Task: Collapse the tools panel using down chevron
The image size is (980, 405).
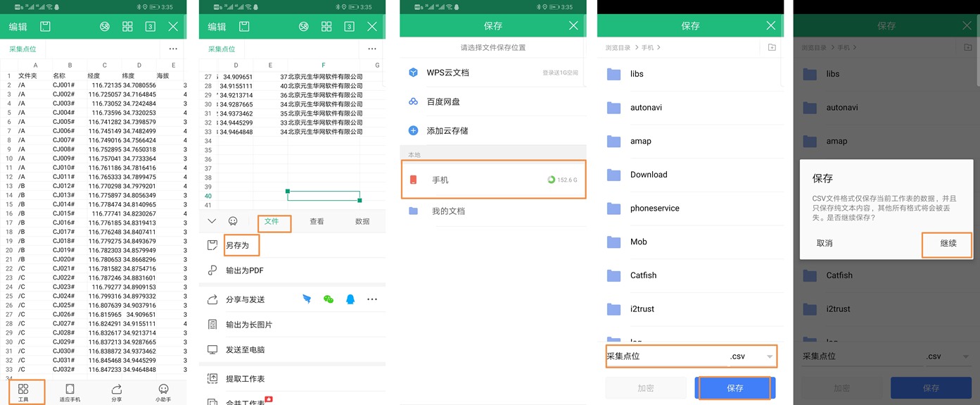Action: (212, 221)
